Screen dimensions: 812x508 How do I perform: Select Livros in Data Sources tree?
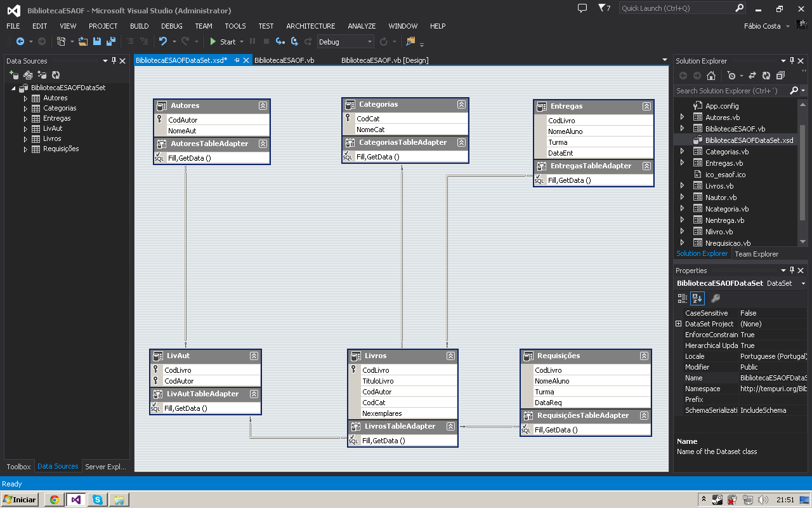52,138
